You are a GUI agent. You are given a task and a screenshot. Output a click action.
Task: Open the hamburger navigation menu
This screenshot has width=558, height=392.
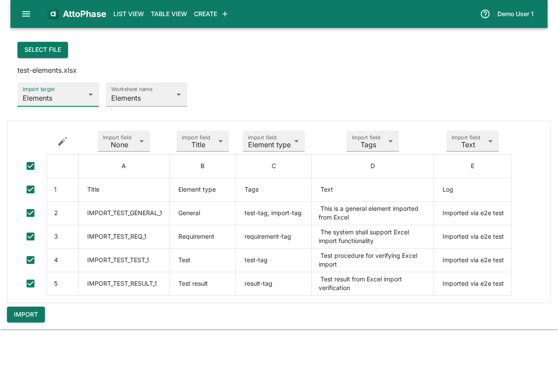[x=26, y=14]
